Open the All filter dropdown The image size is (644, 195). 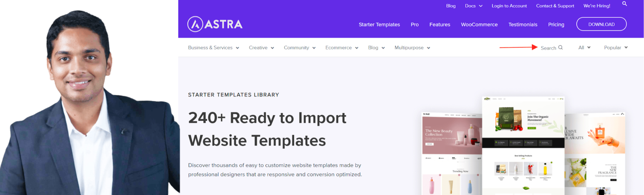[x=584, y=48]
